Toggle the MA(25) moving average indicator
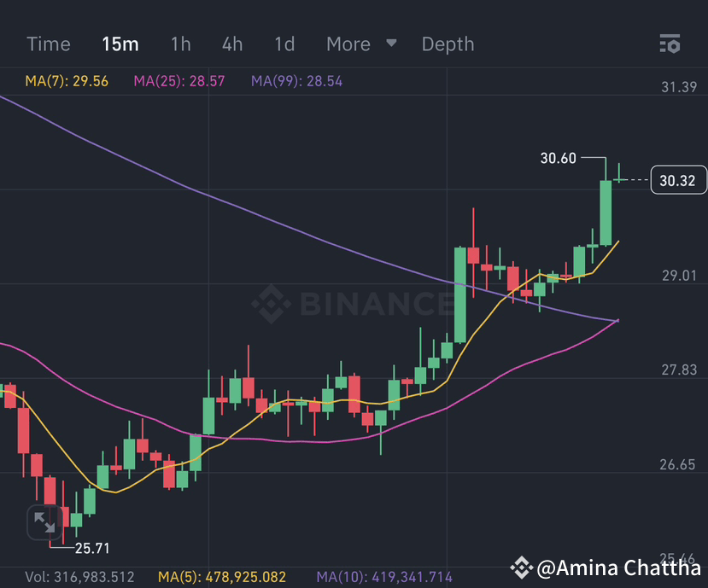Viewport: 708px width, 588px height. [x=178, y=81]
